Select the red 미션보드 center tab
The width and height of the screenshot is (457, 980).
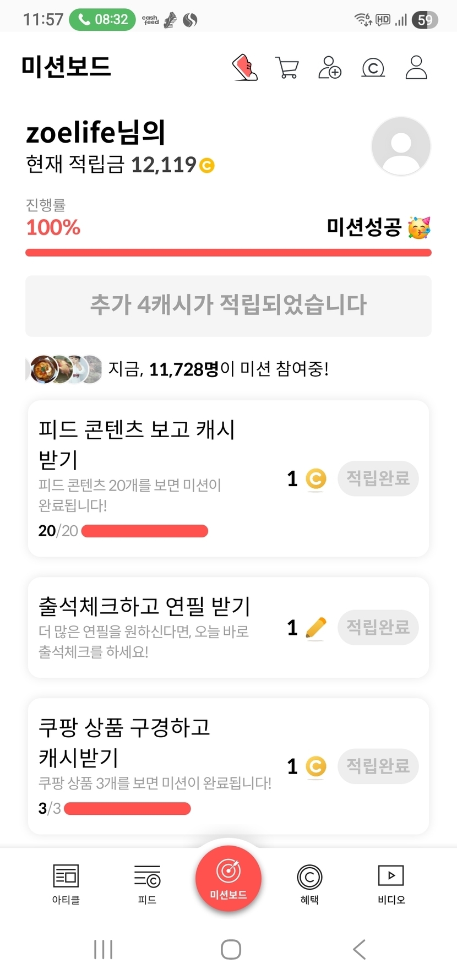tap(228, 879)
